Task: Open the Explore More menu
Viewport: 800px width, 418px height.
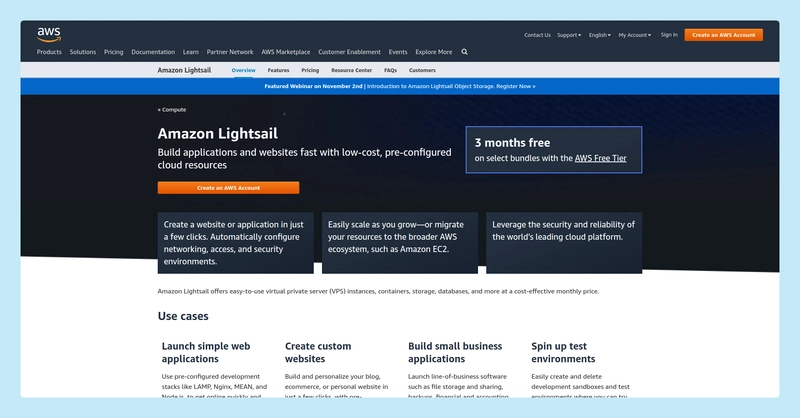Action: pyautogui.click(x=434, y=52)
